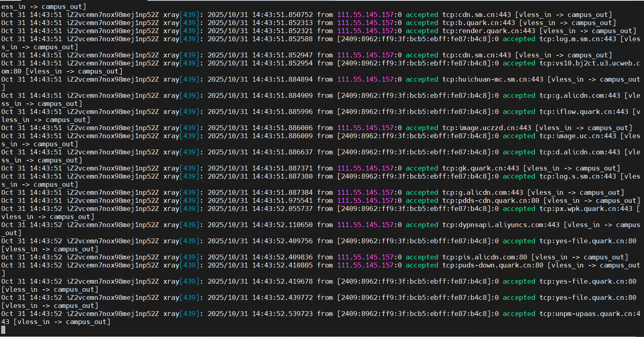This screenshot has width=644, height=337.
Task: Click the tcp:iflow.quark.cn:443 destination
Action: click(x=584, y=112)
